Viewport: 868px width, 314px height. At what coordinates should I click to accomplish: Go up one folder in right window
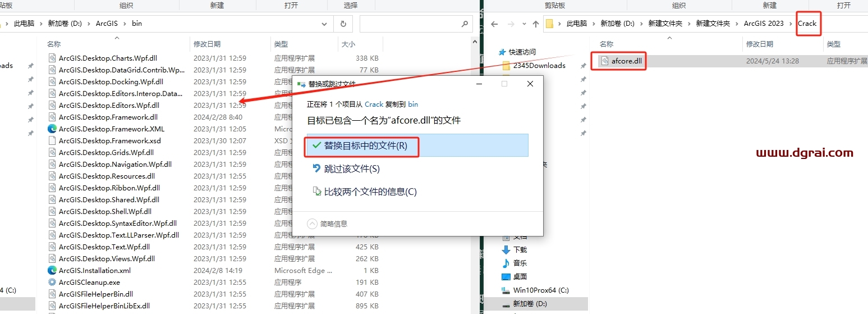536,24
